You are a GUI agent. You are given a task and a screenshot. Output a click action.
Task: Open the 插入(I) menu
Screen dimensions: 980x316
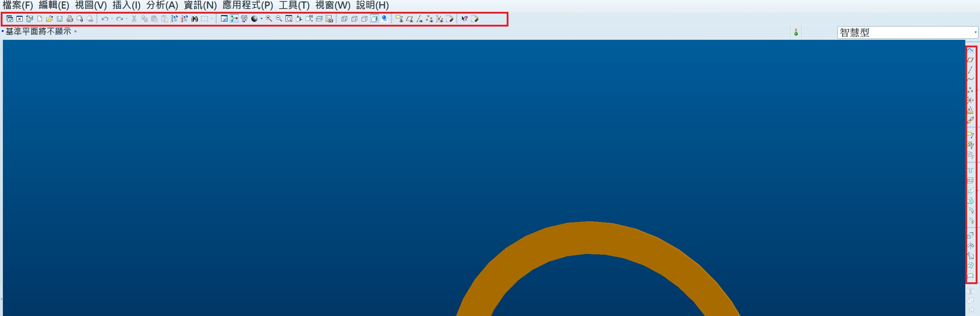[x=127, y=5]
